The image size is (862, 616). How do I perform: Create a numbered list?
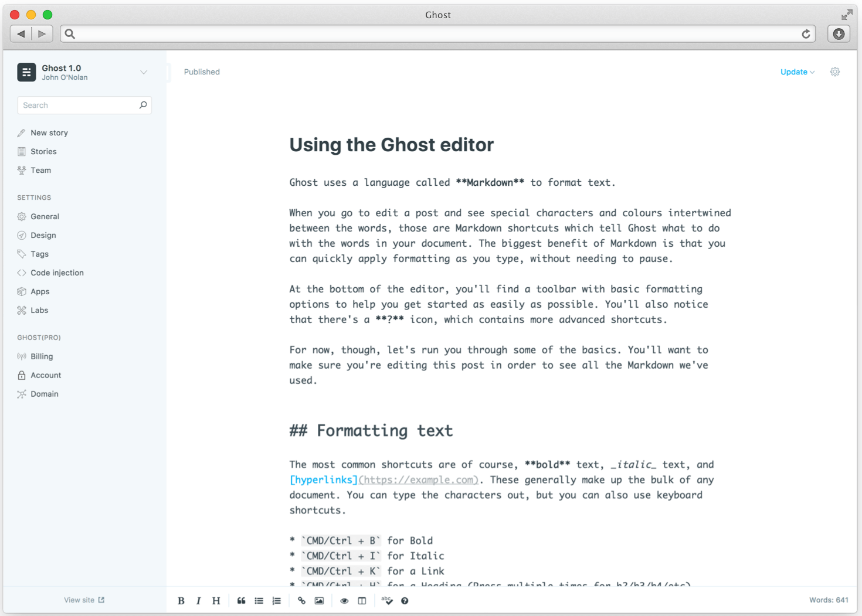tap(277, 601)
